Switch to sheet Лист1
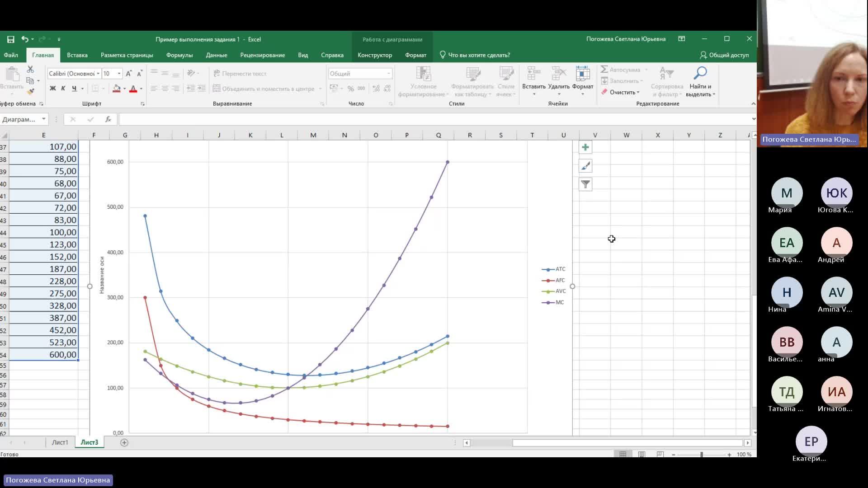Image resolution: width=868 pixels, height=488 pixels. pos(60,442)
